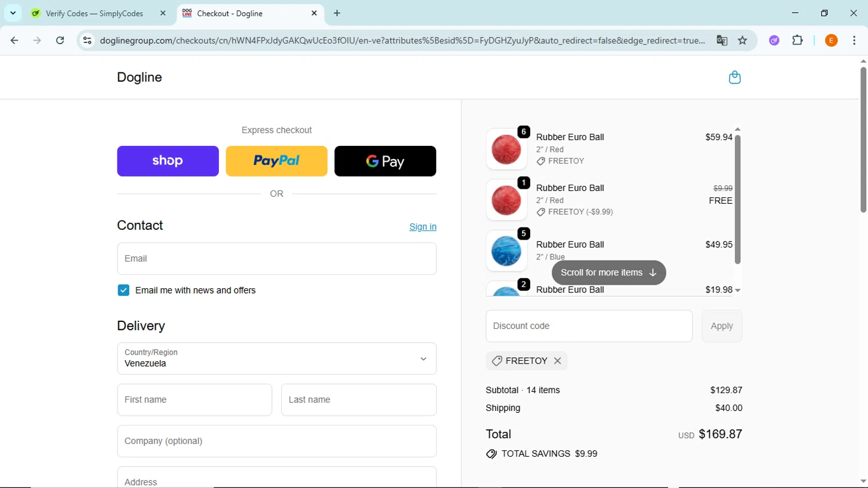
Task: Open site information icon in address bar
Action: point(87,41)
